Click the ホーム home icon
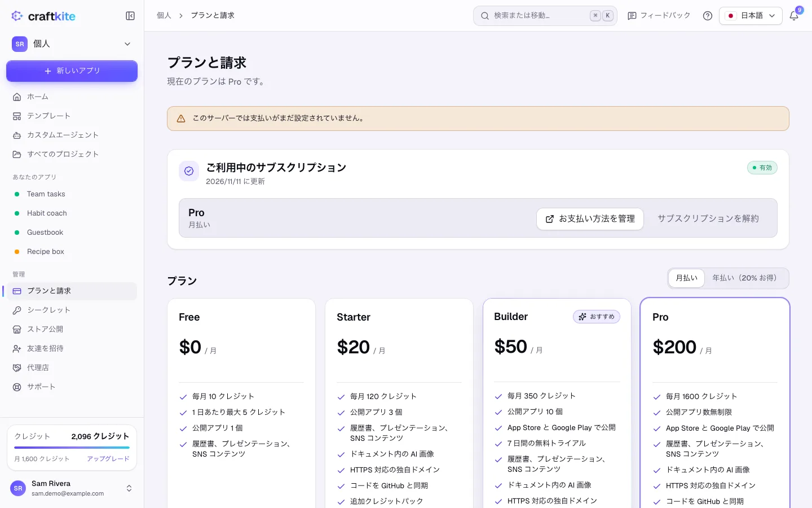Screen dimensions: 812x508 pos(17,97)
